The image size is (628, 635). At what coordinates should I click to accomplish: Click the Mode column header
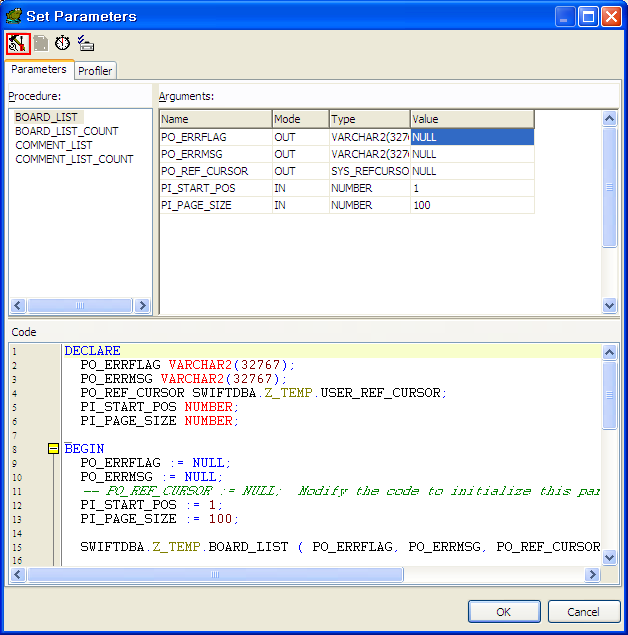[x=300, y=119]
